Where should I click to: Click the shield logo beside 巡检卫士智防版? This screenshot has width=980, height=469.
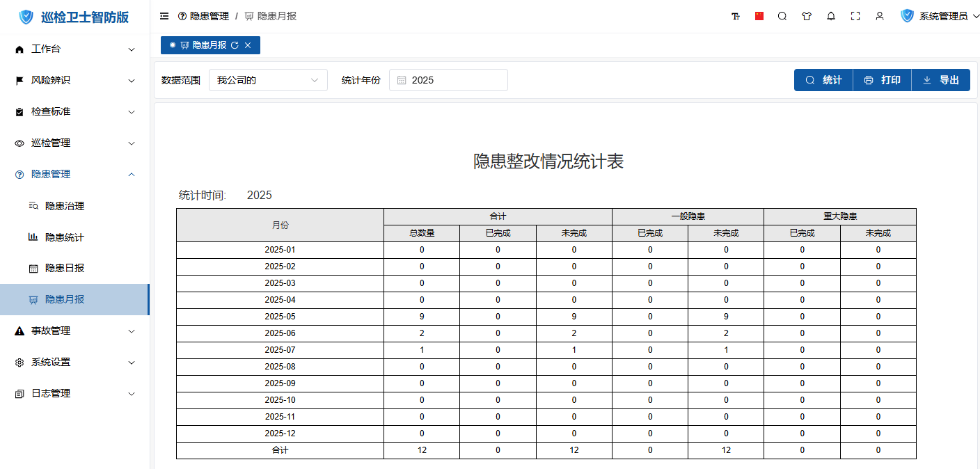[26, 17]
